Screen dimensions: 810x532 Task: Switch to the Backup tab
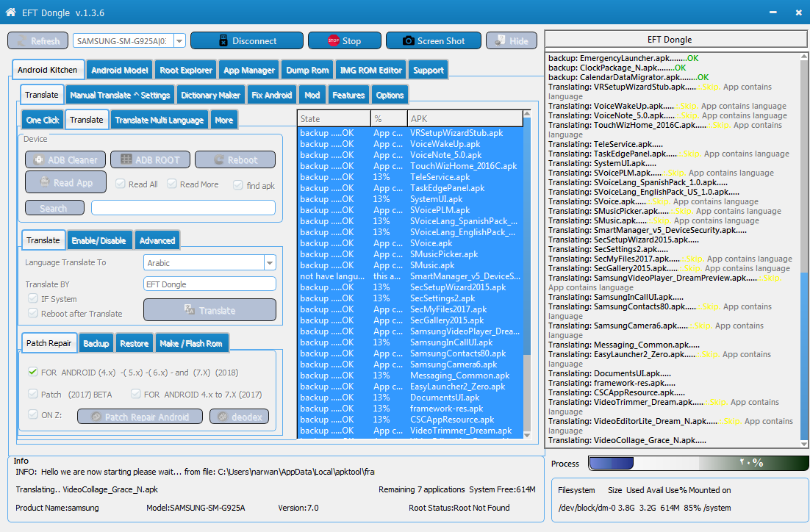pos(96,343)
